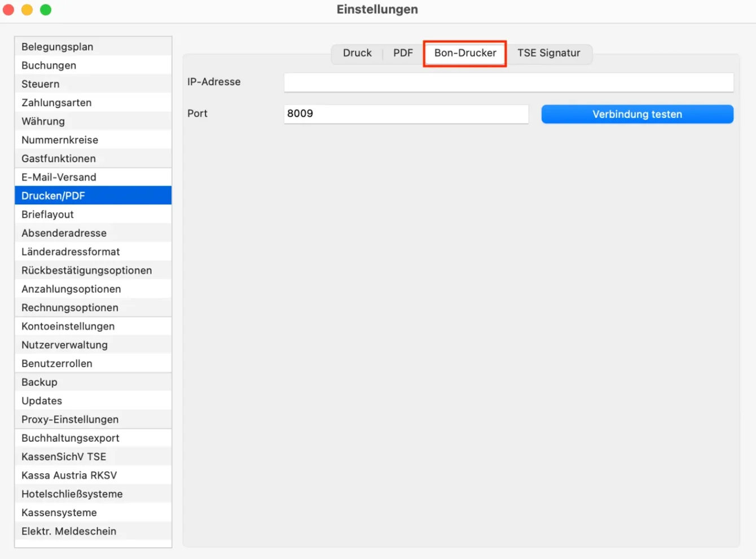756x559 pixels.
Task: Select Hotelschließsysteme in sidebar
Action: click(x=93, y=494)
